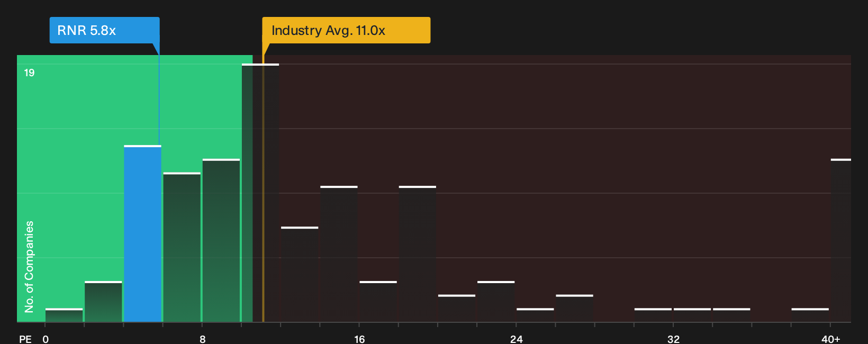Click the x-axis tick label '0'
Image resolution: width=868 pixels, height=344 pixels.
[46, 339]
